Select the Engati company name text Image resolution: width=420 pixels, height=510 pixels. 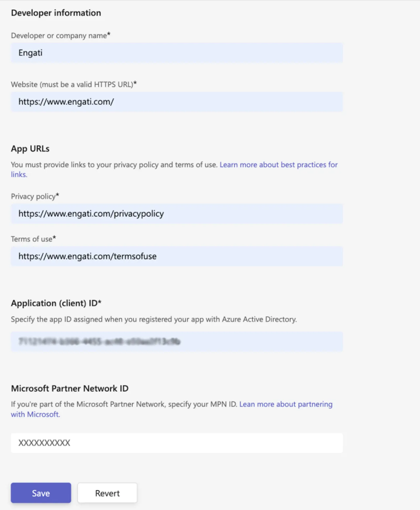click(30, 53)
